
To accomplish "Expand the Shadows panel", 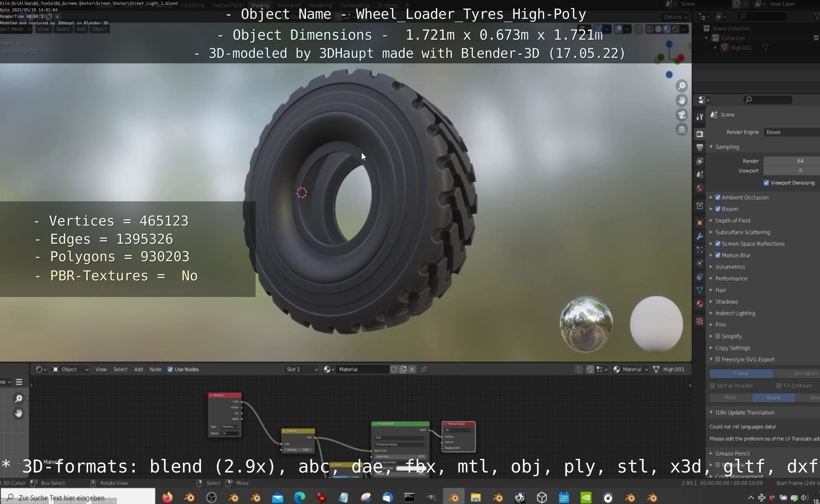I will point(711,302).
